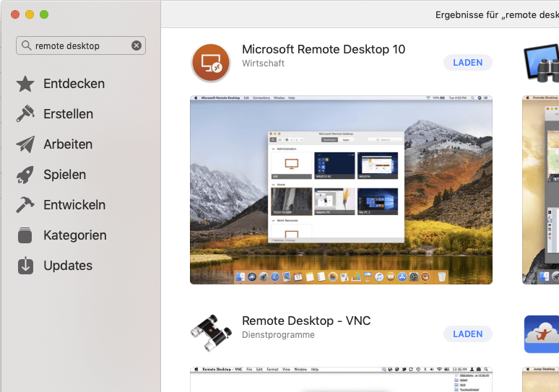Click LADEN for Remote Desktop - VNC
Image resolution: width=559 pixels, height=392 pixels.
point(468,334)
